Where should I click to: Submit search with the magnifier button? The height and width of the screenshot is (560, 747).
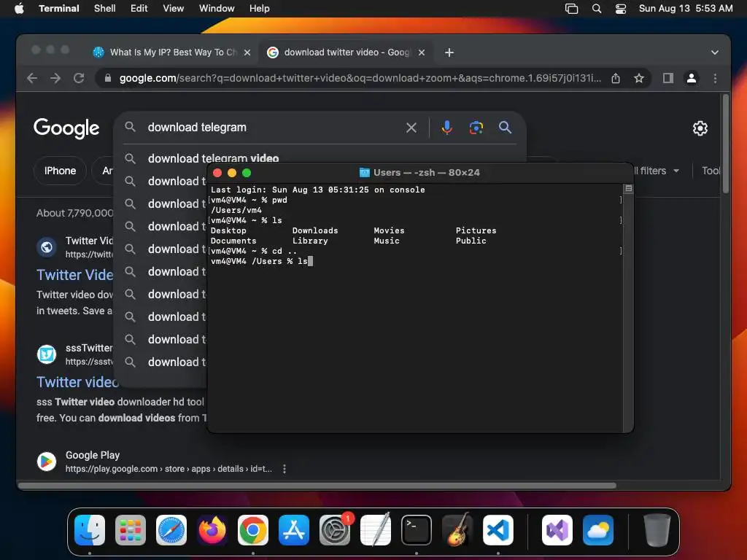coord(505,127)
